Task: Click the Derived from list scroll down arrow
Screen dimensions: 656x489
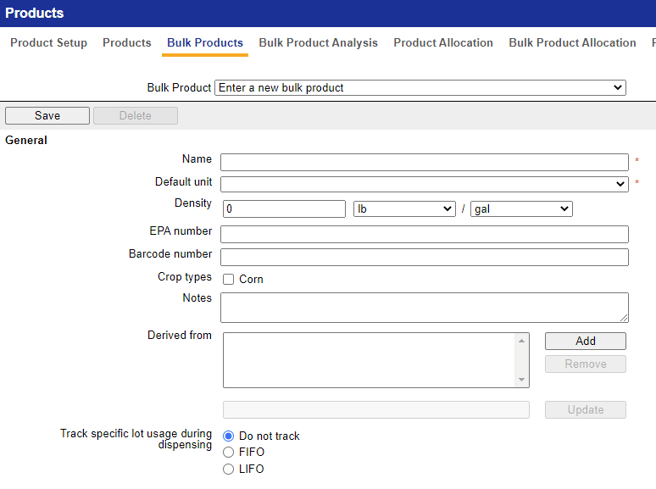Action: [521, 379]
